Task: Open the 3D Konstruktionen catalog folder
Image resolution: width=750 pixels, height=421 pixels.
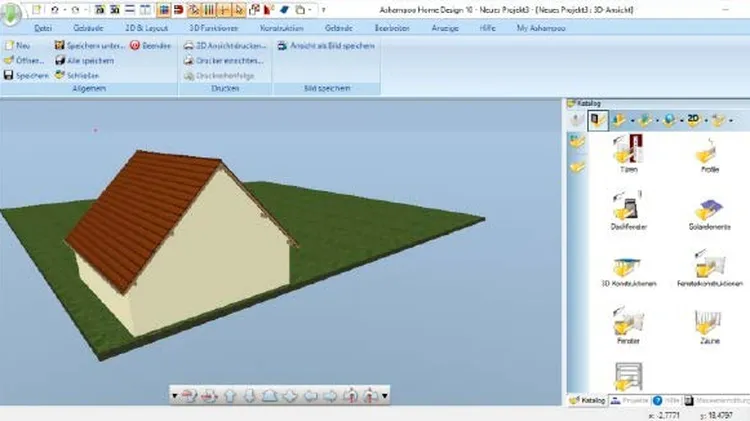Action: click(629, 267)
